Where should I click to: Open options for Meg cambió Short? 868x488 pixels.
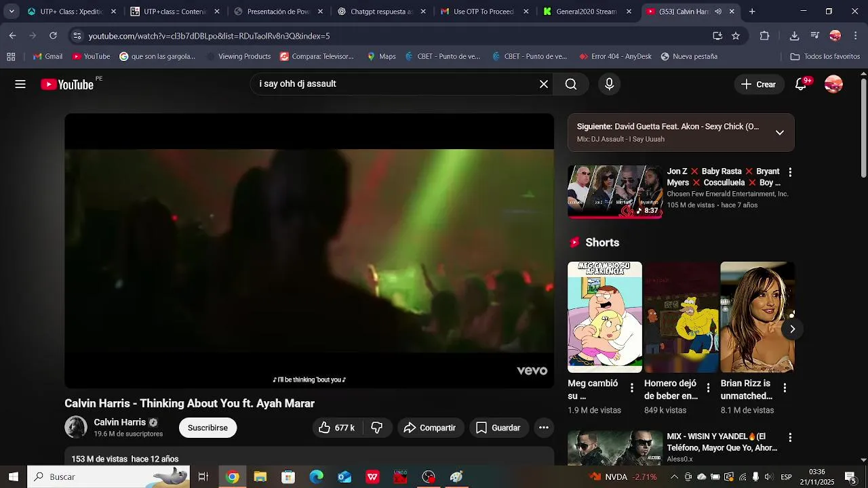pyautogui.click(x=631, y=388)
